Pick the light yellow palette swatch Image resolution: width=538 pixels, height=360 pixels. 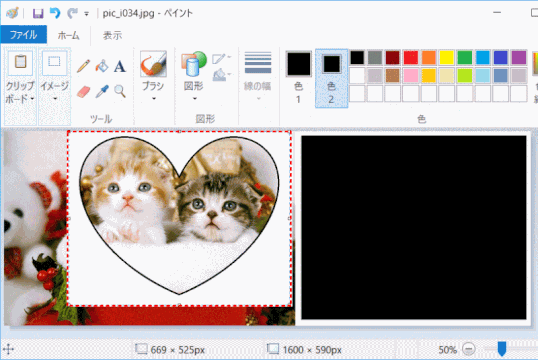tap(447, 76)
